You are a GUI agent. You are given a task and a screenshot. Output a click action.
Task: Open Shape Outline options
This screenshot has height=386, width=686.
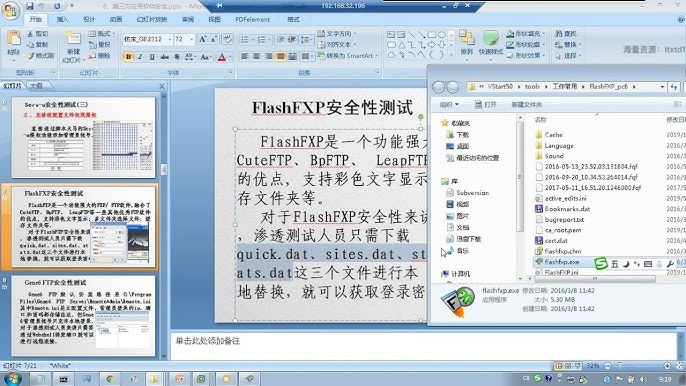(525, 45)
